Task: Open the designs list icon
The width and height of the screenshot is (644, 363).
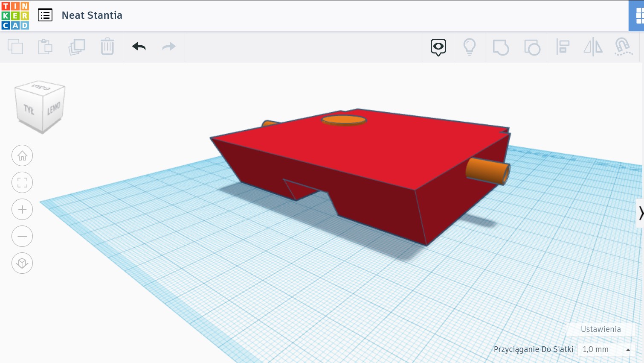Action: 45,15
